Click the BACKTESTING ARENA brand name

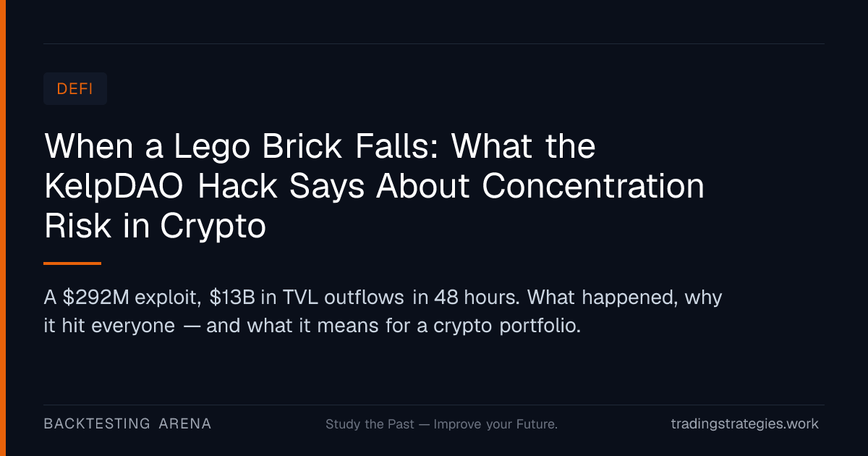click(x=127, y=424)
